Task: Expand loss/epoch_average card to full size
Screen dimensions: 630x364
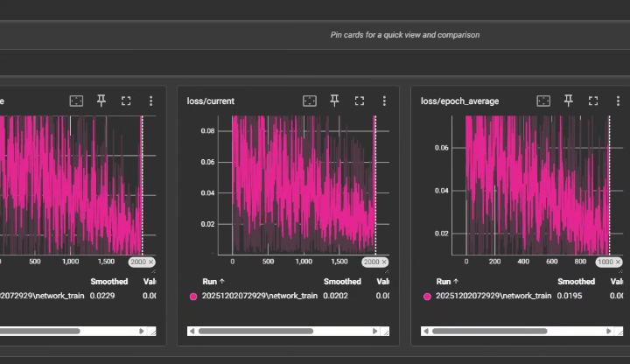Action: point(593,101)
